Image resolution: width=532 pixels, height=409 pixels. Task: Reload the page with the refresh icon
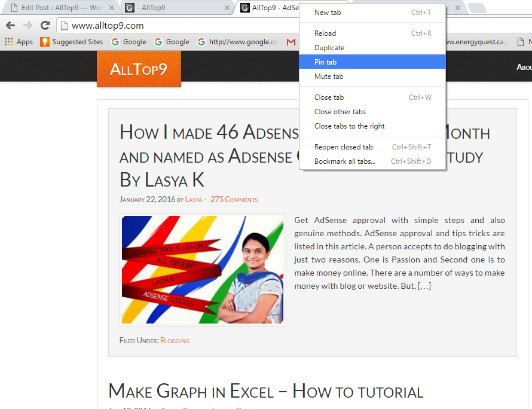coord(45,25)
